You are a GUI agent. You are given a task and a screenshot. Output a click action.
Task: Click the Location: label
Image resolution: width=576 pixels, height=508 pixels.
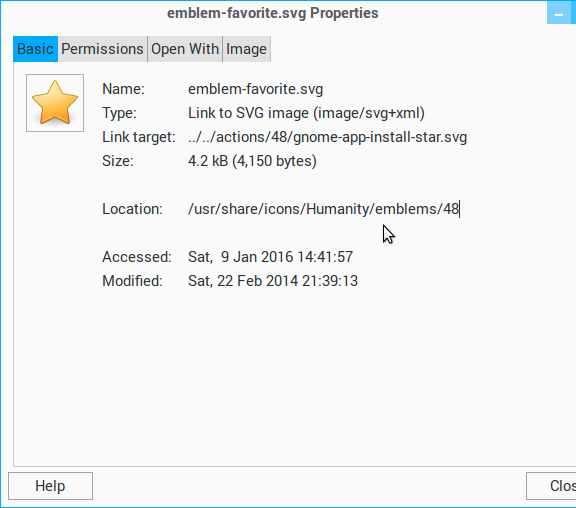(x=132, y=209)
